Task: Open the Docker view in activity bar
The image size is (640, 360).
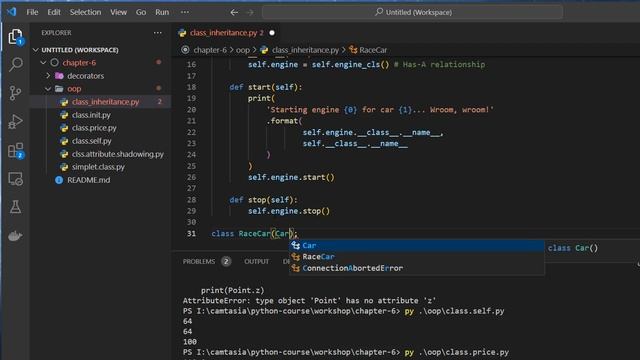Action: 15,236
